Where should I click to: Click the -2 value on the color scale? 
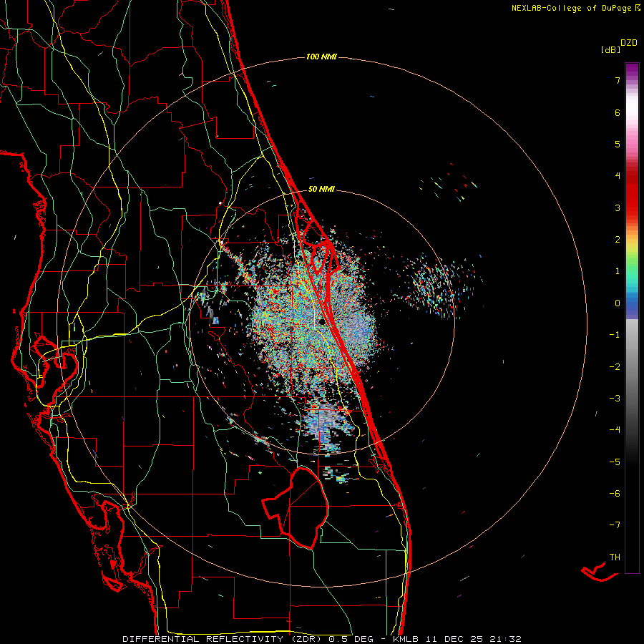615,367
